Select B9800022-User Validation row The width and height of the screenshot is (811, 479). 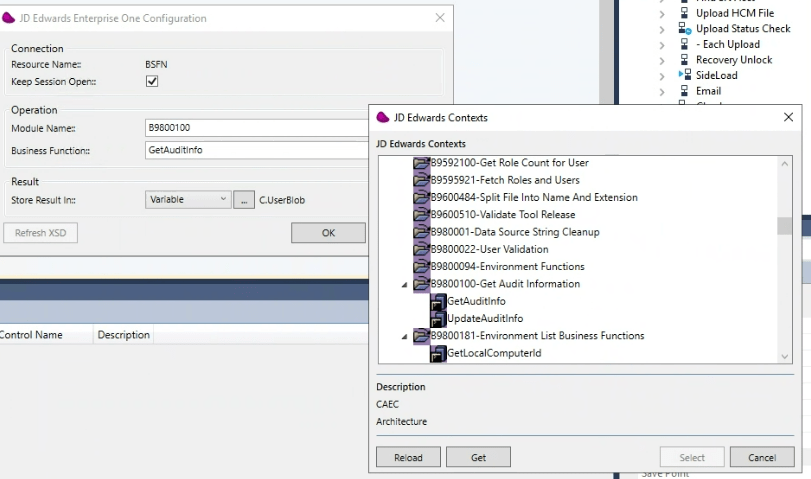tap(489, 249)
